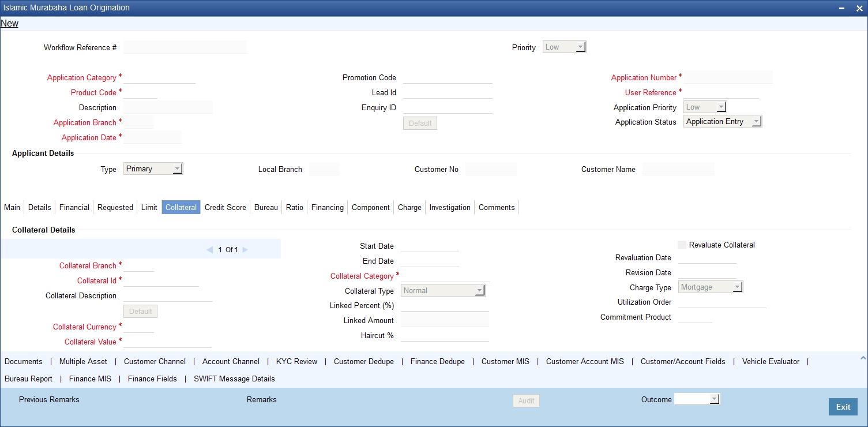Click the Collateral Category field
868x427 pixels.
(445, 276)
